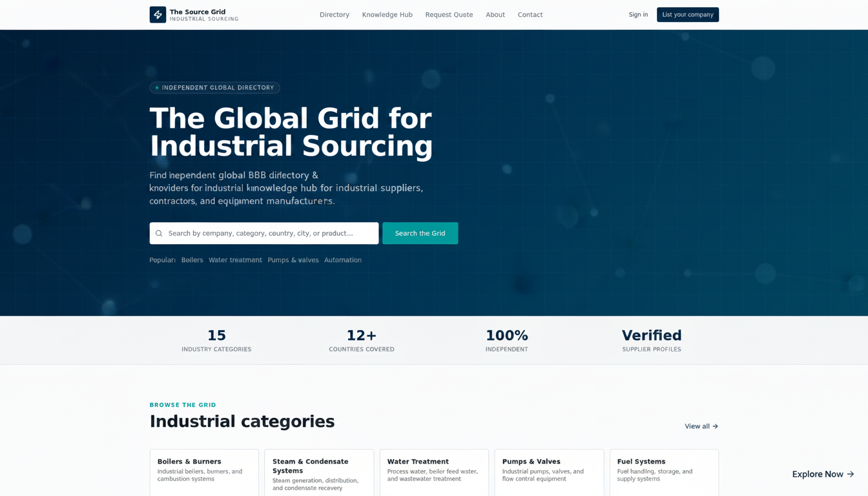Click the 100% Independent stat
868x496 pixels.
(x=507, y=340)
